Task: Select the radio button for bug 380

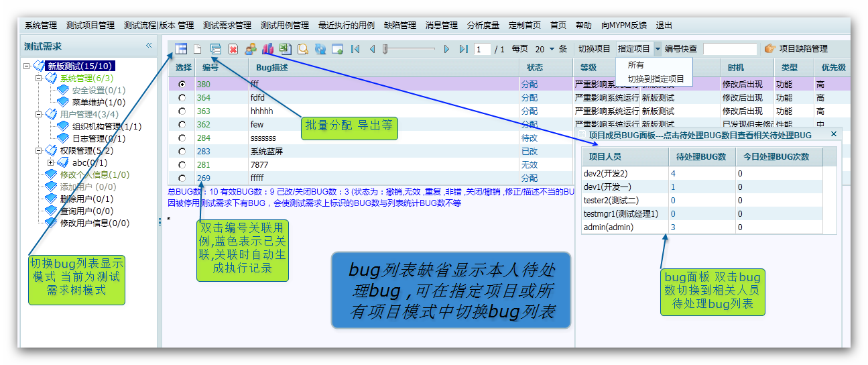Action: (182, 85)
